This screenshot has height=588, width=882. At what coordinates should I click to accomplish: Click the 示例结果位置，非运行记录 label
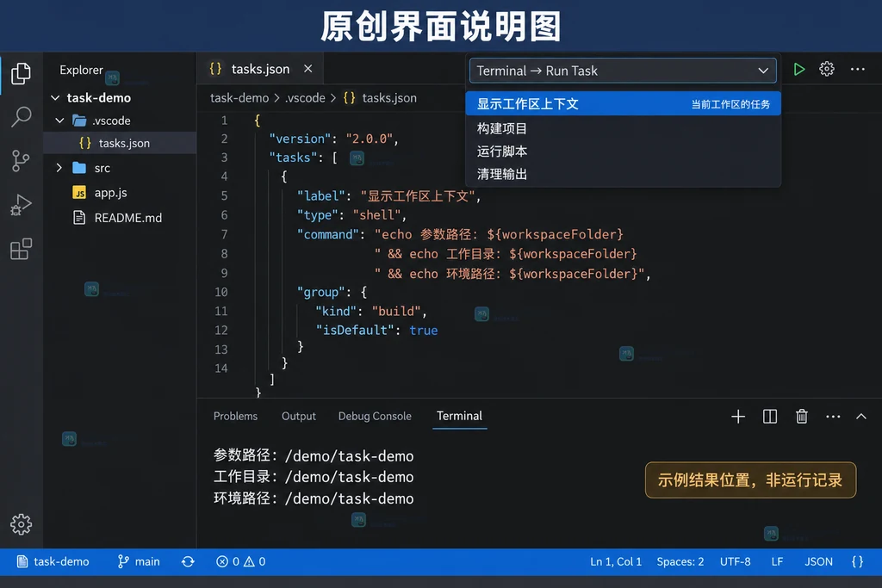click(x=750, y=480)
